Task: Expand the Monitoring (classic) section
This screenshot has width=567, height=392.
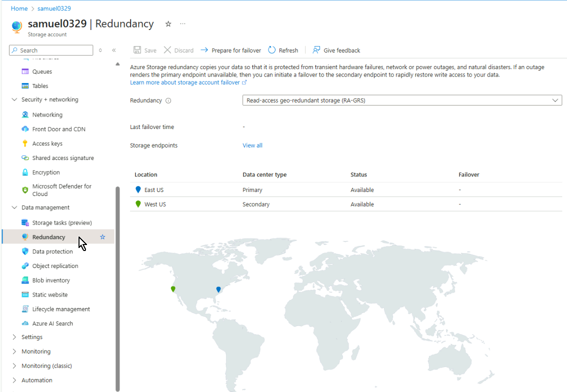Action: point(14,366)
